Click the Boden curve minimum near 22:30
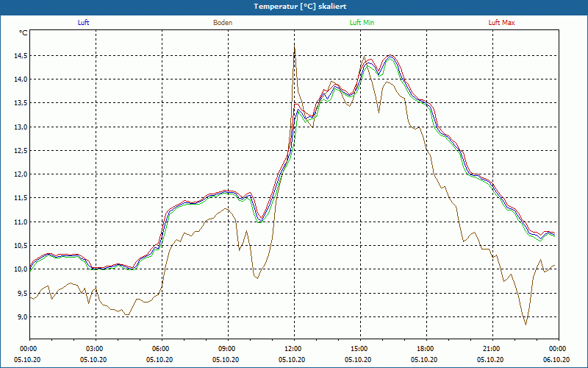588x368 pixels. click(x=526, y=324)
